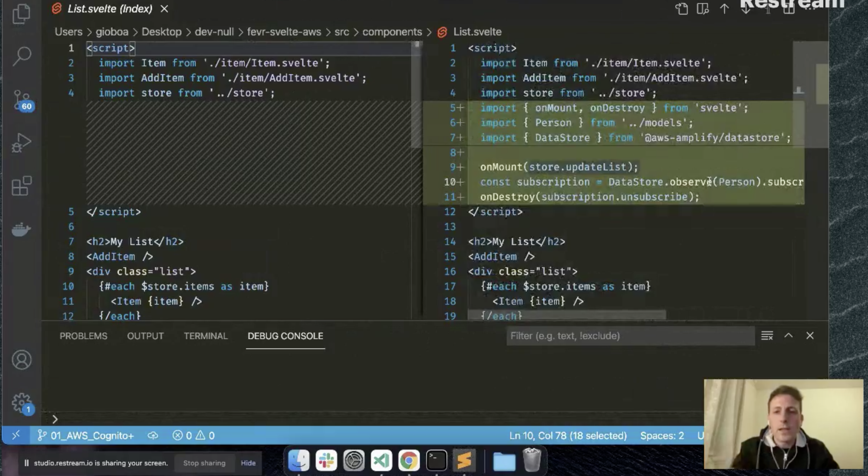
Task: Click Hide in the screen-sharing bar
Action: (x=248, y=463)
